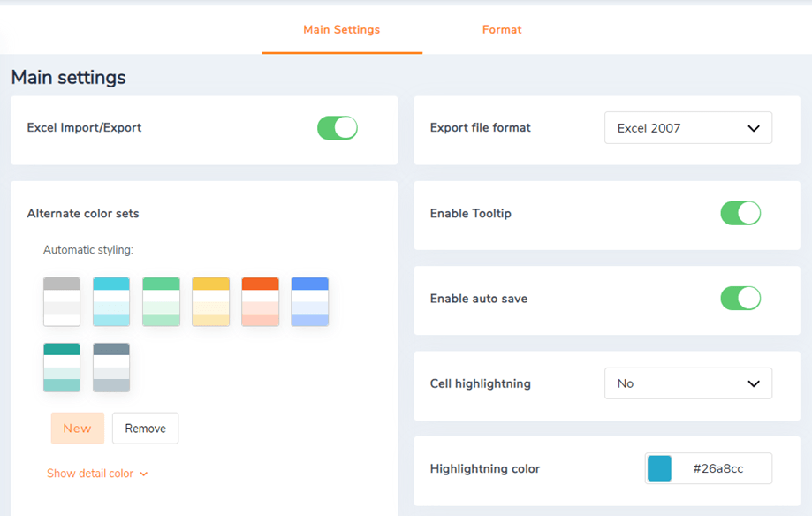Image resolution: width=812 pixels, height=516 pixels.
Task: Pick the yellow alternate color set
Action: [x=210, y=302]
